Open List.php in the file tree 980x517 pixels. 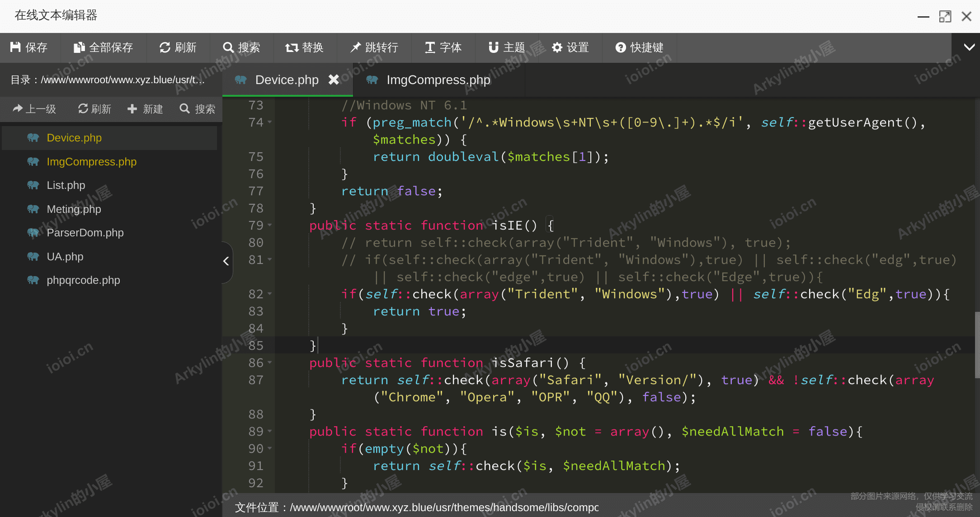(x=109, y=185)
